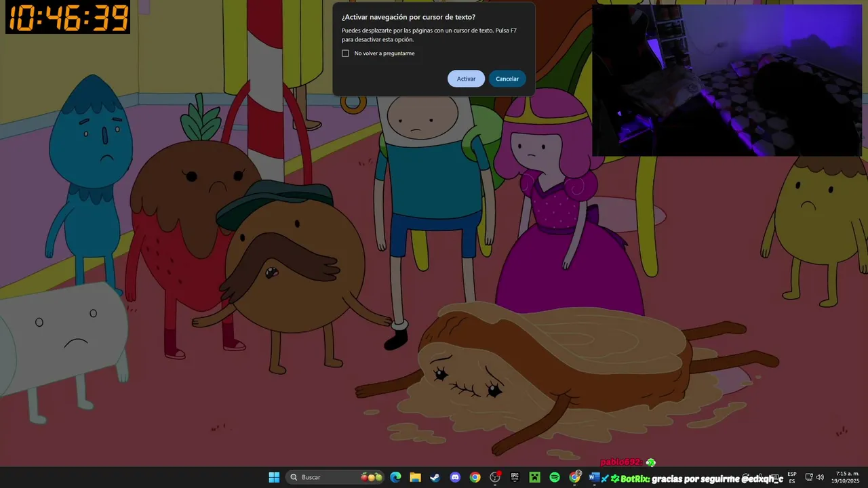Viewport: 868px width, 488px height.
Task: Open Minecraft creeper icon in the taskbar
Action: (x=534, y=477)
